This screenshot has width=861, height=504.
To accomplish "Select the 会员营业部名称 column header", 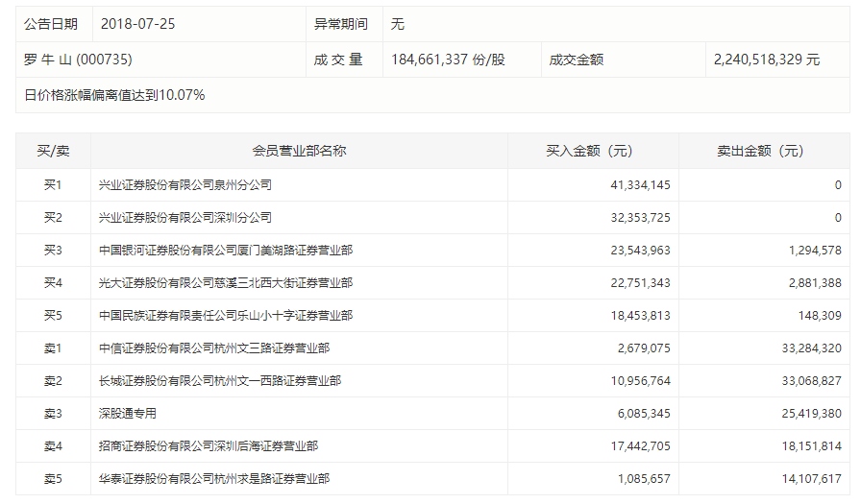I will (x=299, y=151).
